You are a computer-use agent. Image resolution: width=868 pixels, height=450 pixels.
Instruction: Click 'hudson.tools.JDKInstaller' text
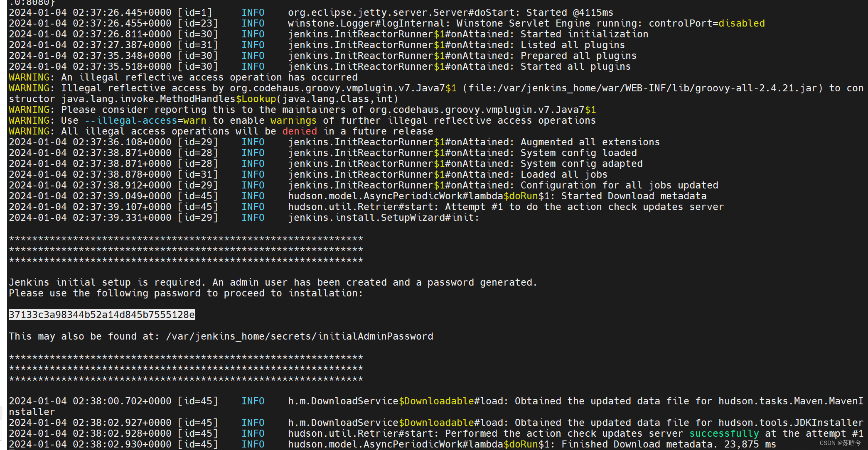(x=791, y=423)
